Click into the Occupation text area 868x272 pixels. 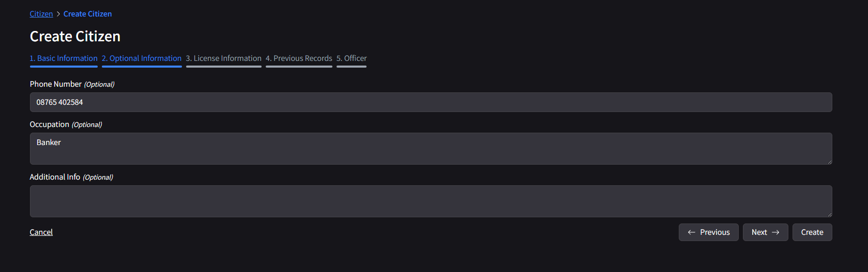431,149
